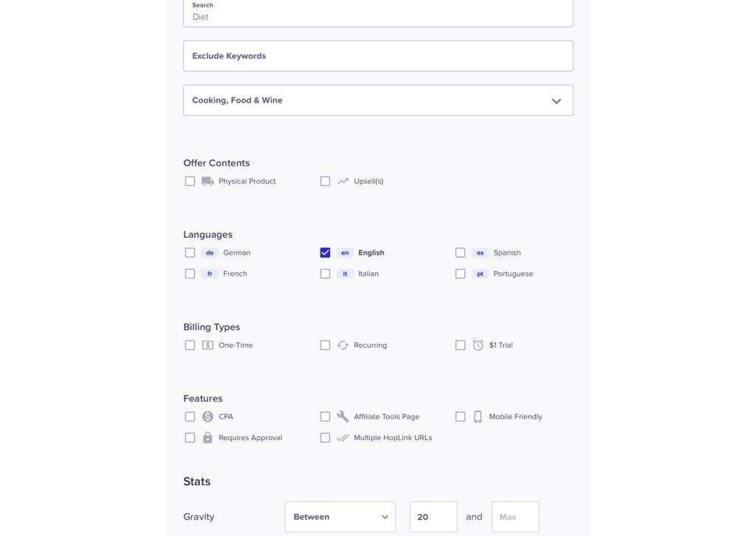Click the phone icon for Mobile Friendly

[x=478, y=416]
